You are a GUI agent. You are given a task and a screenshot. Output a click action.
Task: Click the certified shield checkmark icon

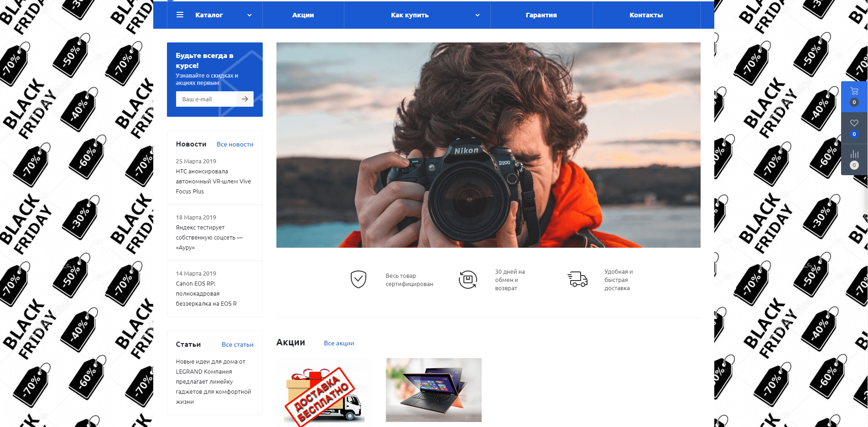(359, 279)
